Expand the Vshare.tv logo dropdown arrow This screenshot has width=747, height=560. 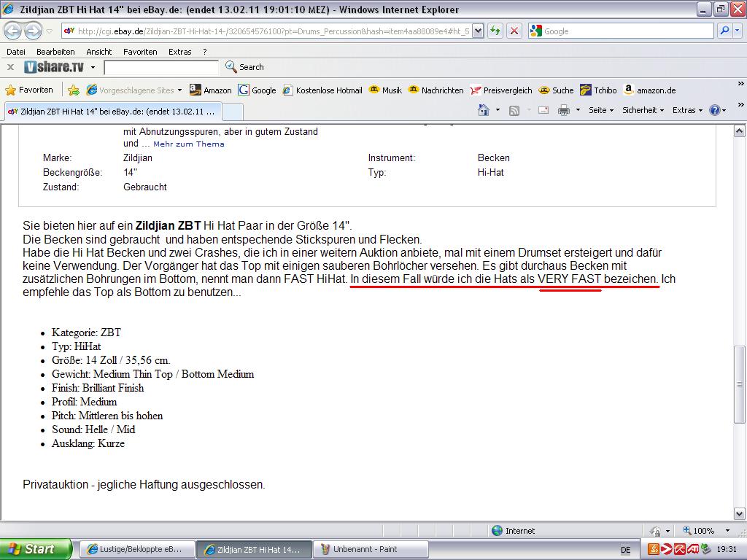93,68
